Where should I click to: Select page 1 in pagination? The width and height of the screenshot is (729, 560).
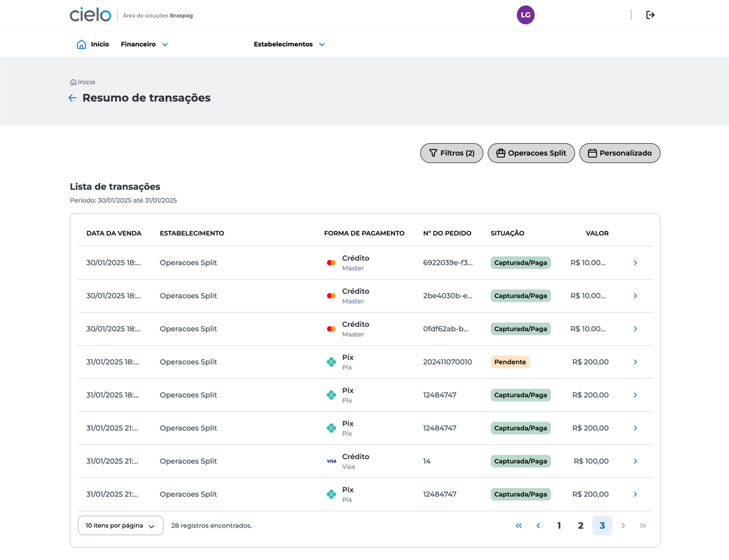coord(559,526)
